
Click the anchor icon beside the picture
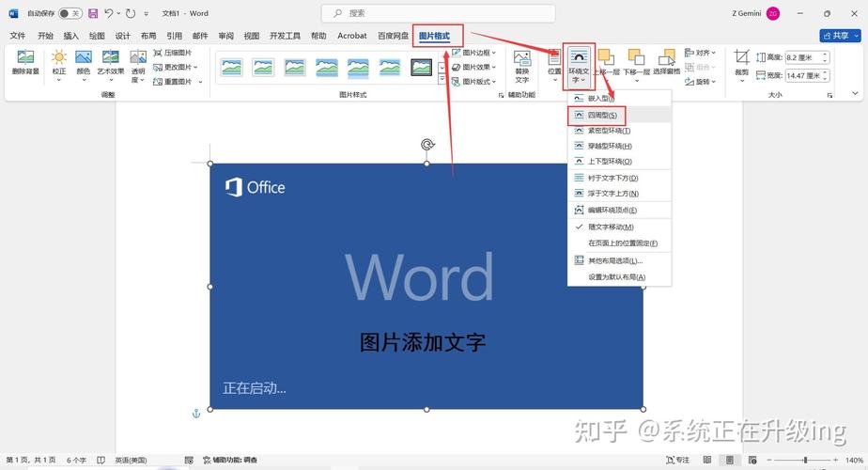pyautogui.click(x=196, y=414)
